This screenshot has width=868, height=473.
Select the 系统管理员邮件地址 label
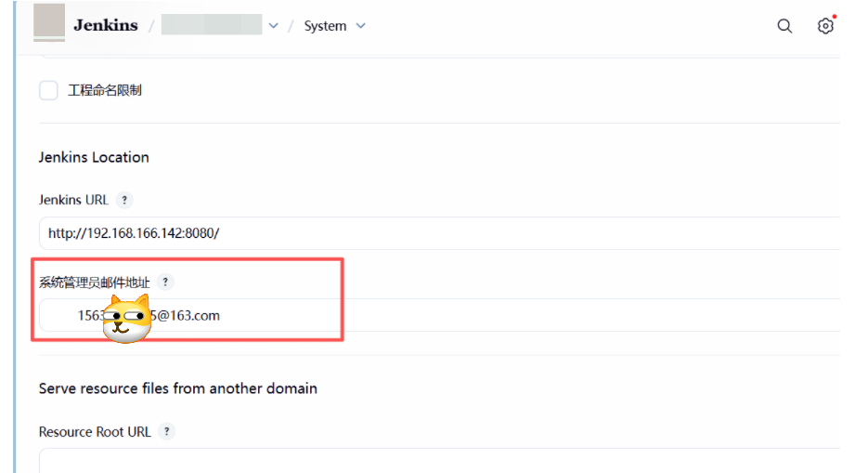point(94,282)
